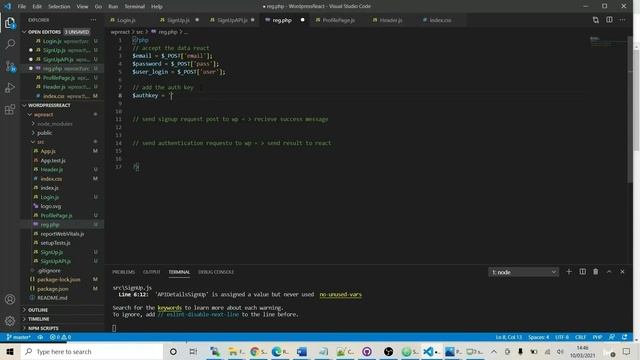This screenshot has height=360, width=640.
Task: Open the Accounts menu icon
Action: pyautogui.click(x=10, y=299)
